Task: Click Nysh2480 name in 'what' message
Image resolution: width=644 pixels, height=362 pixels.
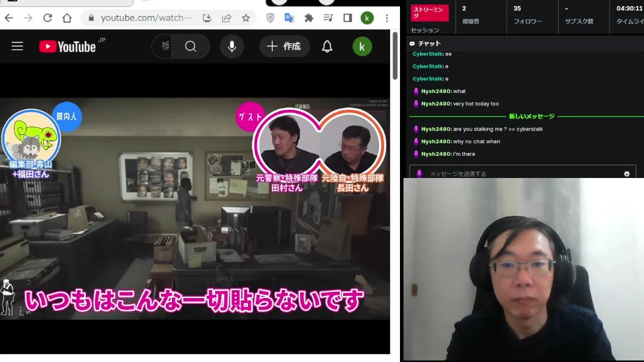Action: 436,91
